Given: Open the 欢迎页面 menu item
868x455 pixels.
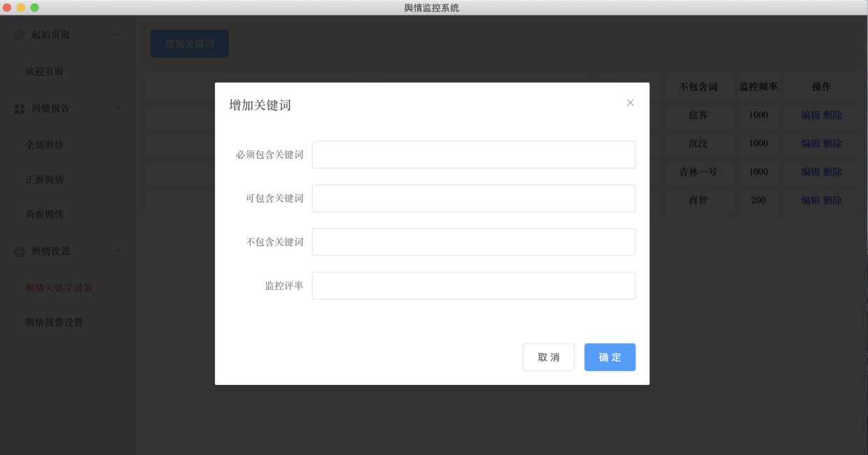Looking at the screenshot, I should (x=45, y=71).
